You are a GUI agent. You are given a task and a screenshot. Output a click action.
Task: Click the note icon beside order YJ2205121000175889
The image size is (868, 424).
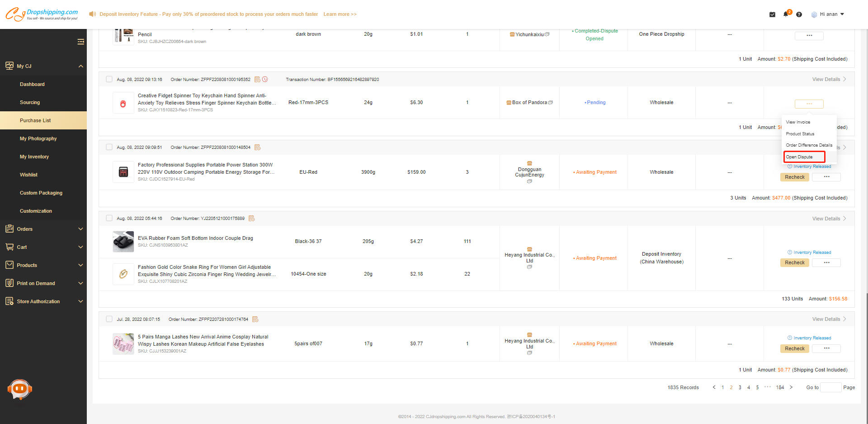(252, 219)
